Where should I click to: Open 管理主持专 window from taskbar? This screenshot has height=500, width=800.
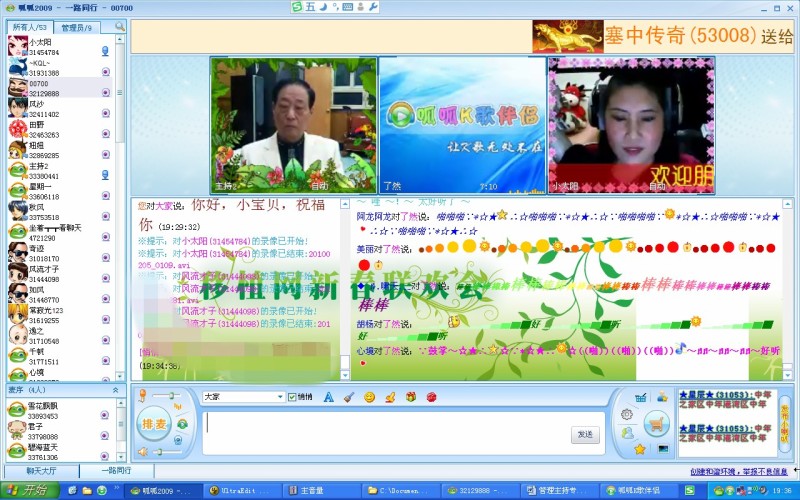tap(558, 491)
